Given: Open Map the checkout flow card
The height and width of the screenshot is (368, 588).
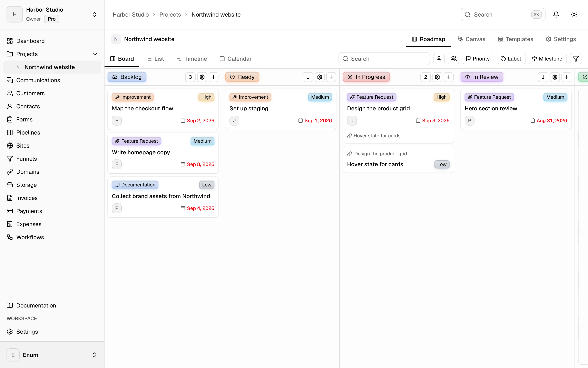Looking at the screenshot, I should click(163, 109).
